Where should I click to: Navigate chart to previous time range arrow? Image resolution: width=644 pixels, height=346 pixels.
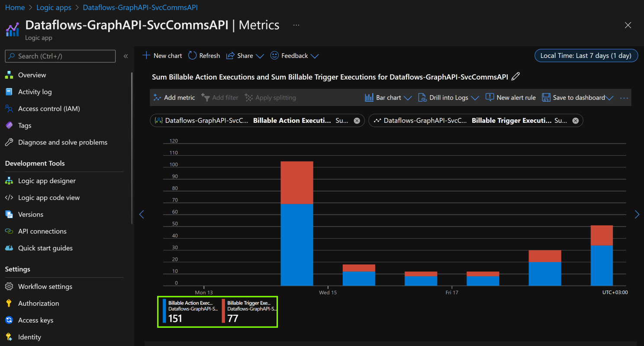tap(141, 215)
